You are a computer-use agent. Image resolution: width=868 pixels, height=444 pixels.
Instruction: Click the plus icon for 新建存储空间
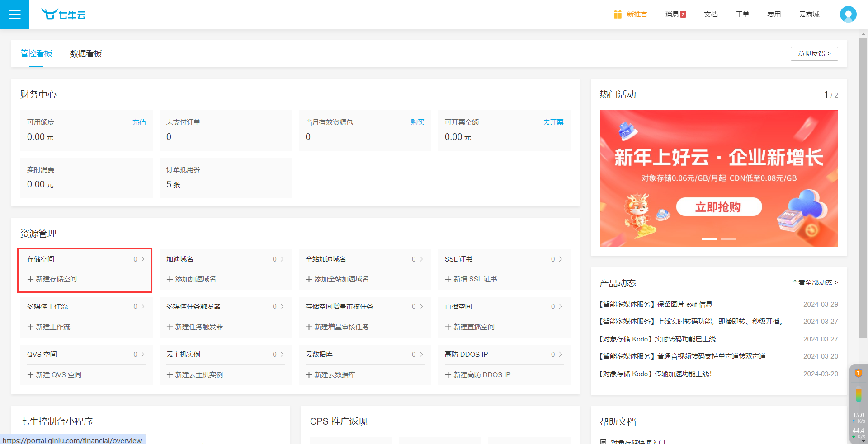pyautogui.click(x=30, y=279)
